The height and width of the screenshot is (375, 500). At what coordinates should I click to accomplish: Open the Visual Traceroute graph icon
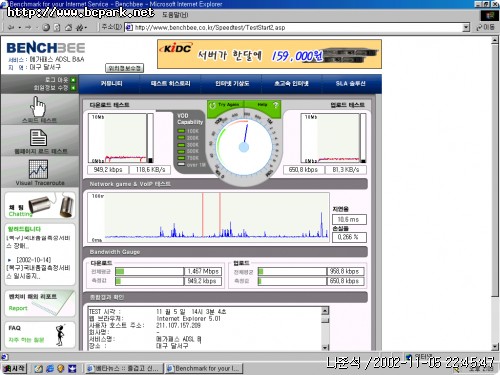pyautogui.click(x=38, y=169)
